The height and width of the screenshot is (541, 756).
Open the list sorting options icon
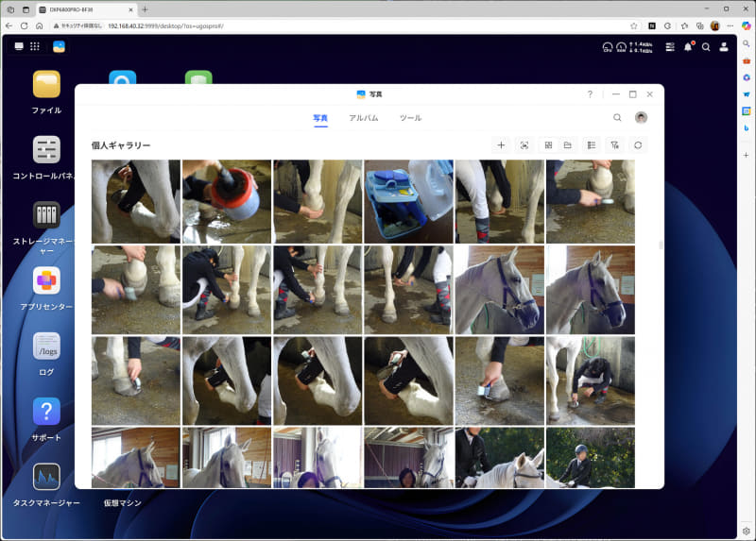[x=592, y=145]
